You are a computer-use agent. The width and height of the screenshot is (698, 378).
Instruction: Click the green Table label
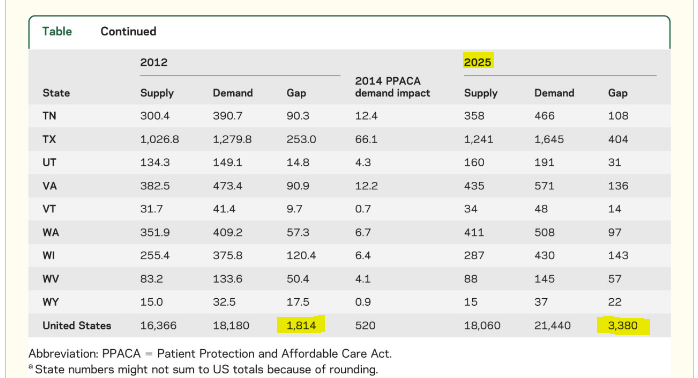pos(57,31)
